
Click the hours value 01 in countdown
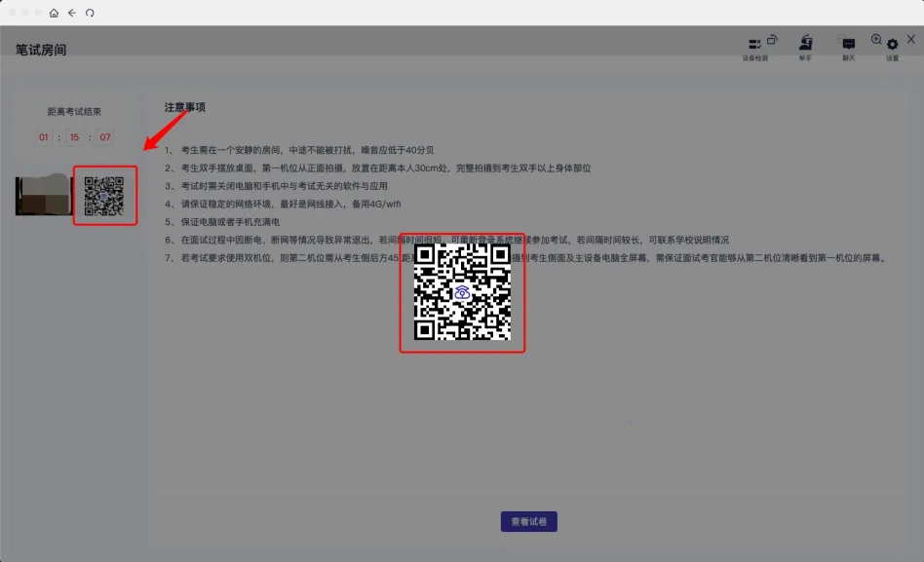coord(44,137)
